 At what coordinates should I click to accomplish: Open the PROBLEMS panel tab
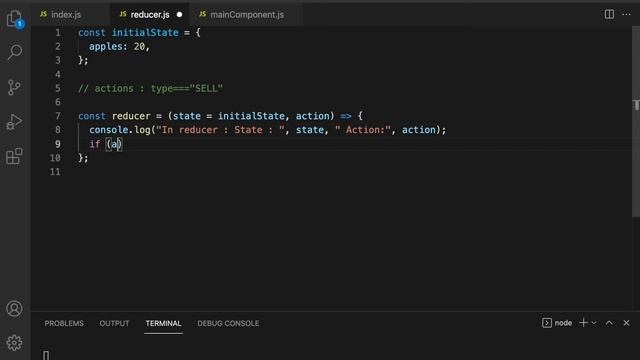click(64, 323)
